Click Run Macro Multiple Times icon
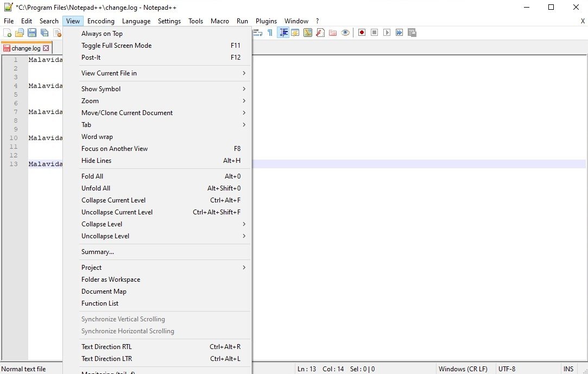Screen dimensions: 588x374 400,33
